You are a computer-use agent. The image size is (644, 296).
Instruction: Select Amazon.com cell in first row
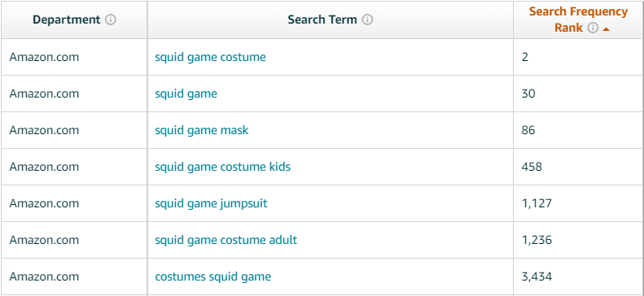pos(74,57)
